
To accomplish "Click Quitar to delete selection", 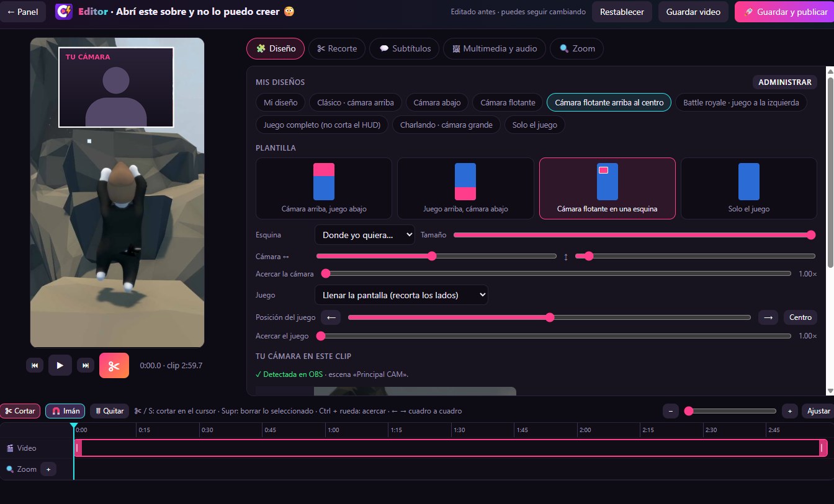I will coord(109,411).
